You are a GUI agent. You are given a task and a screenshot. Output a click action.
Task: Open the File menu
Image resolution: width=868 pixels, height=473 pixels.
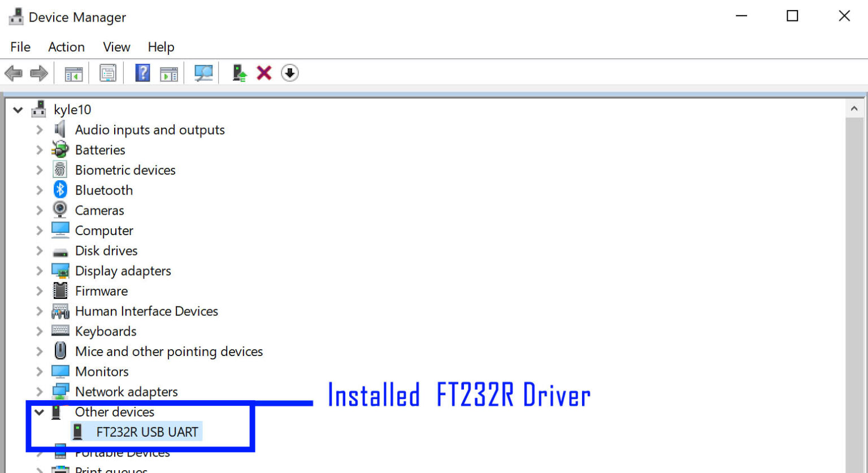pos(20,47)
